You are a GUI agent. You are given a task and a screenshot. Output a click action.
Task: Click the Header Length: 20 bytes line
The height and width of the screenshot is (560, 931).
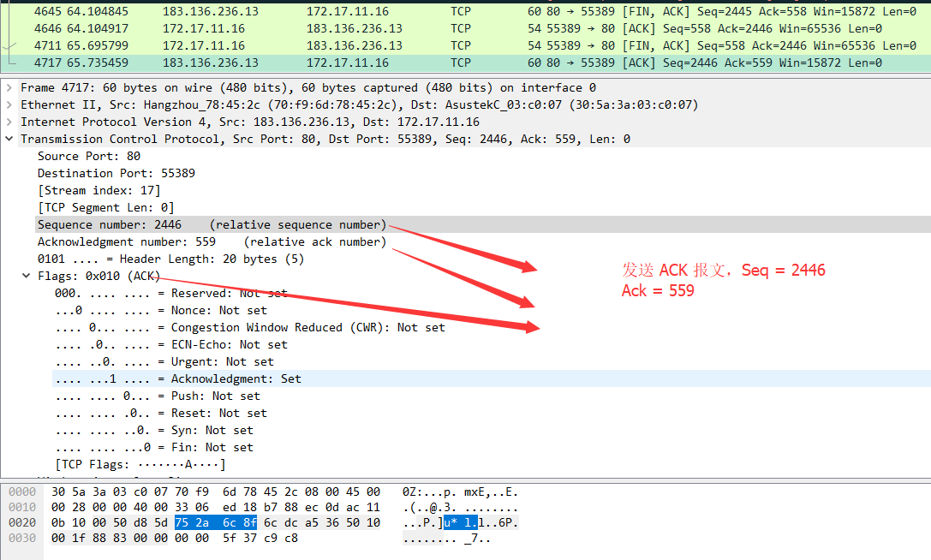pyautogui.click(x=170, y=259)
